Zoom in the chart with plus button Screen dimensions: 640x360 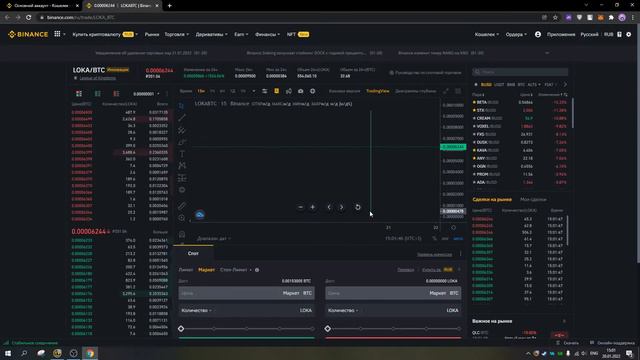[x=313, y=207]
